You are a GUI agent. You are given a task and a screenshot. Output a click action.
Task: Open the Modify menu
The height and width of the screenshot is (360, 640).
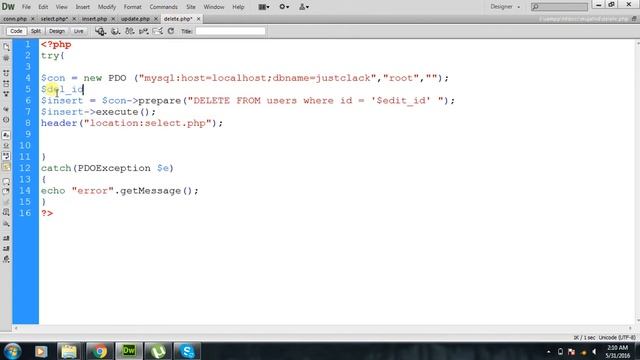[107, 7]
